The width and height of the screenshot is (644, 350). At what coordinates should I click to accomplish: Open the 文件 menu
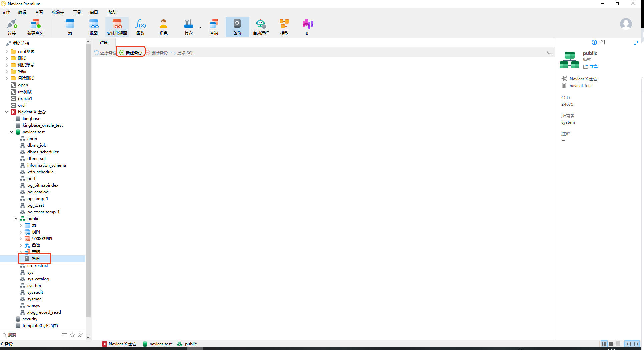click(x=6, y=12)
